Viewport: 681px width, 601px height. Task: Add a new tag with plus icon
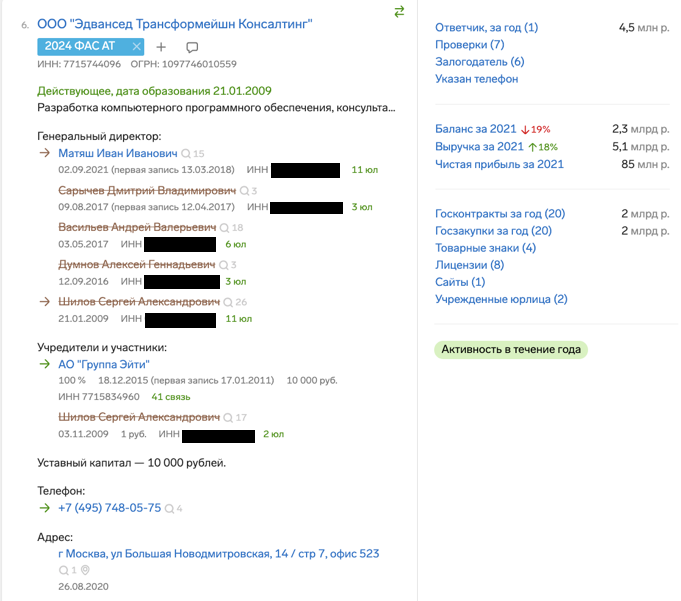point(161,47)
